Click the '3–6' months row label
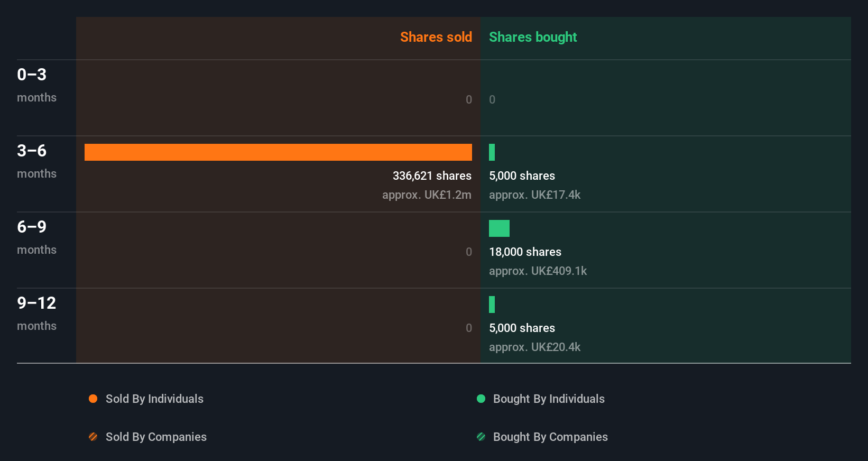Image resolution: width=868 pixels, height=461 pixels. point(32,151)
